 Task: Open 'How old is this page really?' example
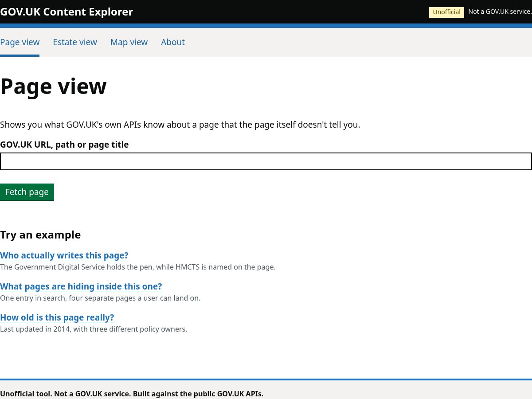[57, 317]
